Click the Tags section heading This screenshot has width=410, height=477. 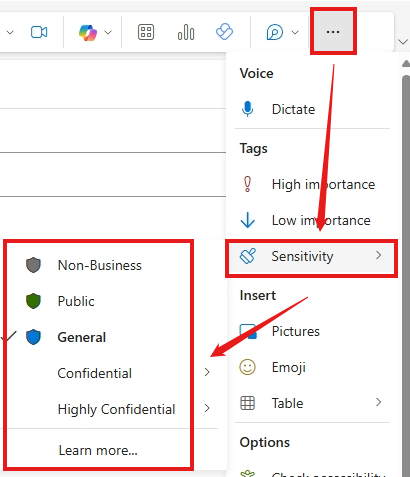click(253, 149)
